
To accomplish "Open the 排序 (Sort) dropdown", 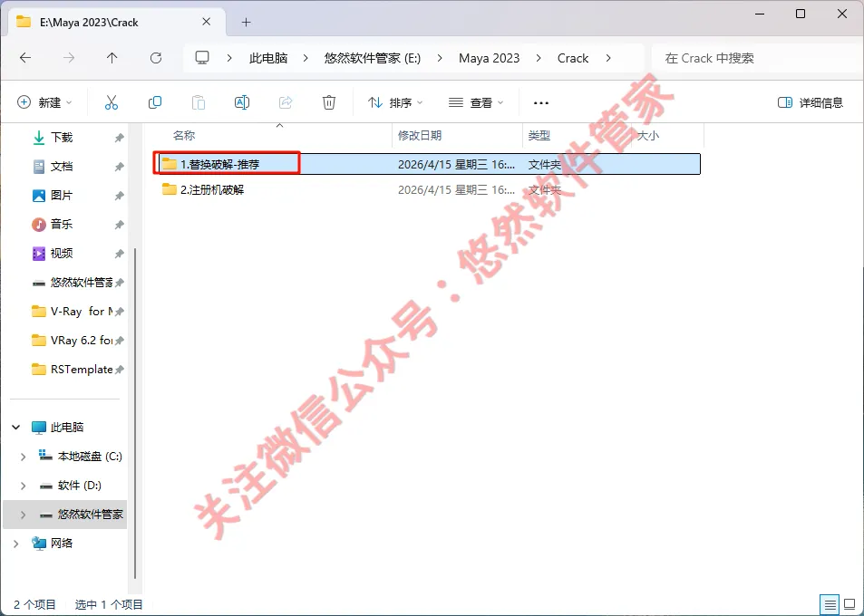I will coord(395,102).
